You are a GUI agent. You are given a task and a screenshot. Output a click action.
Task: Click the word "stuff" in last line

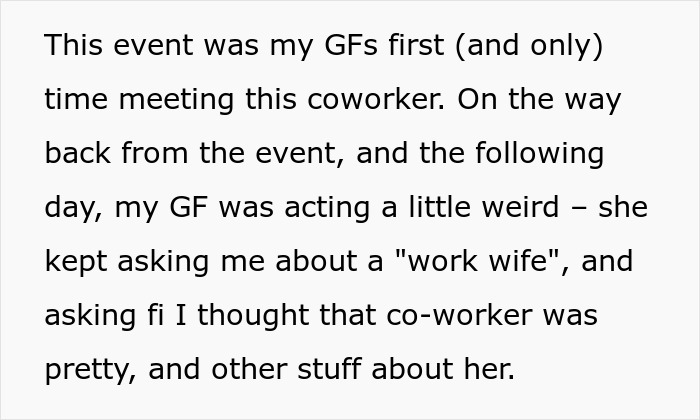pos(331,369)
